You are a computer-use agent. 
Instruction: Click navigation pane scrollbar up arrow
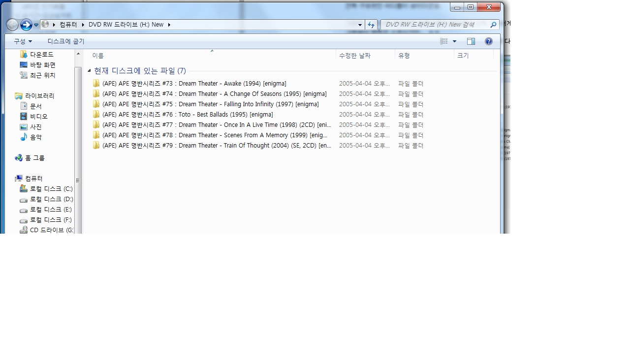pyautogui.click(x=78, y=54)
